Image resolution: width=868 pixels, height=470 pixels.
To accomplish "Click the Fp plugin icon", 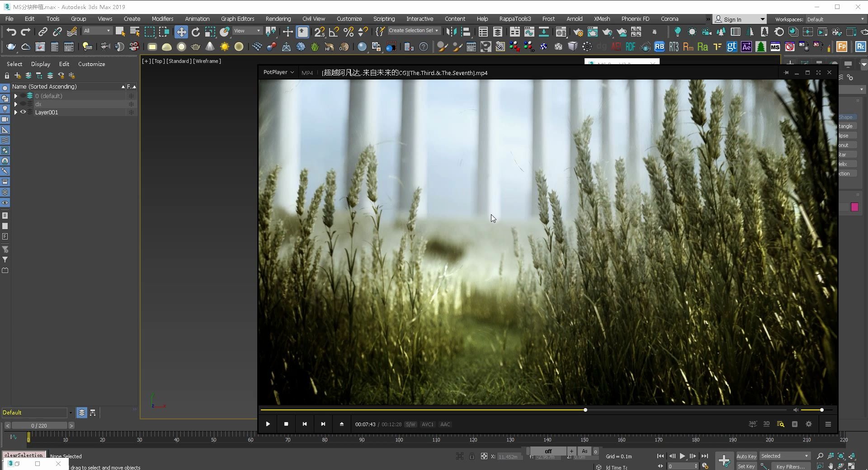I will 842,47.
